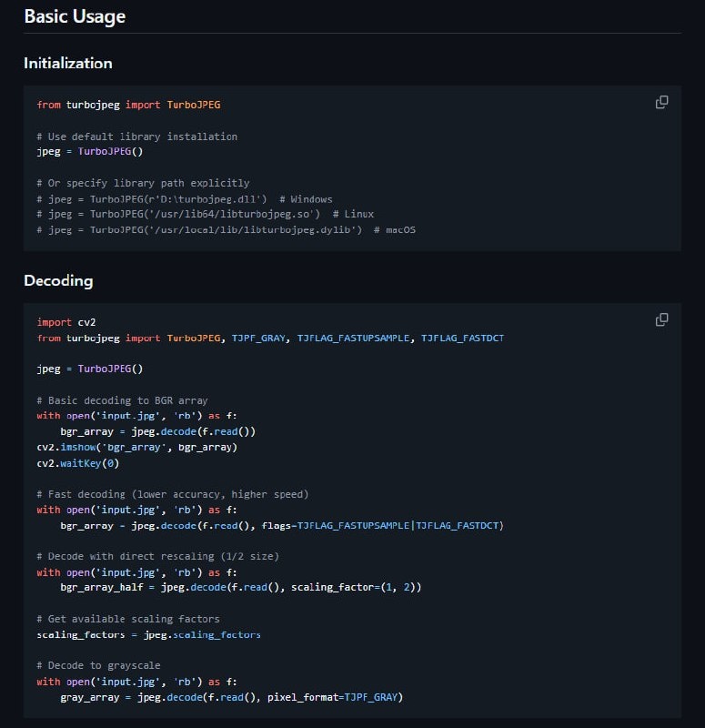Click the cv2.waitKey(0) line
Image resolution: width=705 pixels, height=728 pixels.
(77, 462)
